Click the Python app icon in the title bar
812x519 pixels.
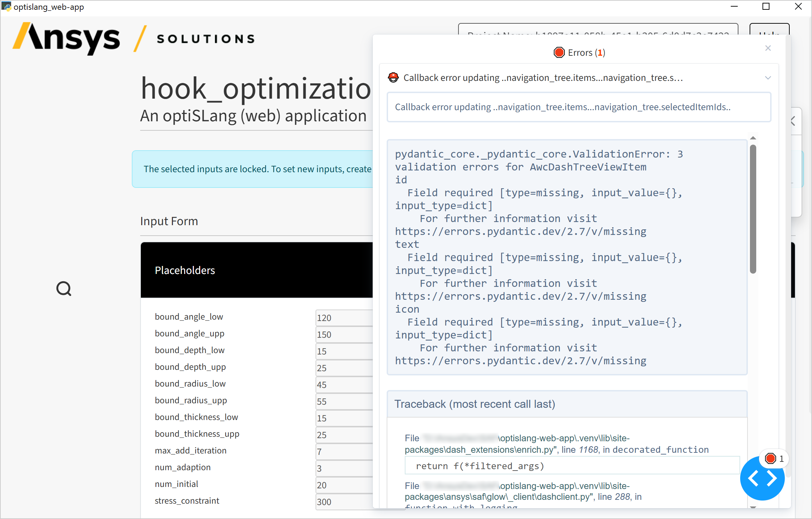point(6,7)
